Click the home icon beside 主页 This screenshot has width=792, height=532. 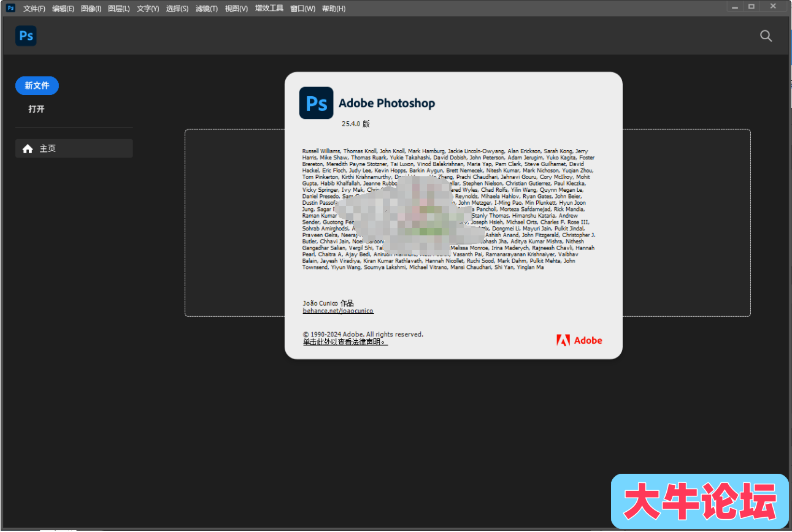point(28,148)
